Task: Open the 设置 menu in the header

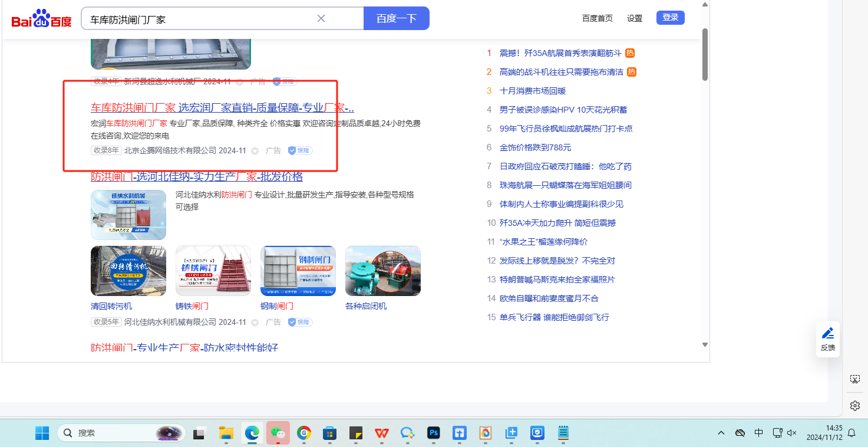Action: [635, 18]
